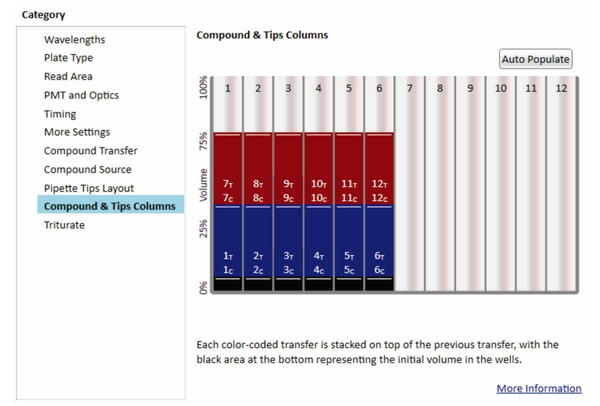The height and width of the screenshot is (406, 600).
Task: Open the Wavelengths category
Action: [74, 39]
